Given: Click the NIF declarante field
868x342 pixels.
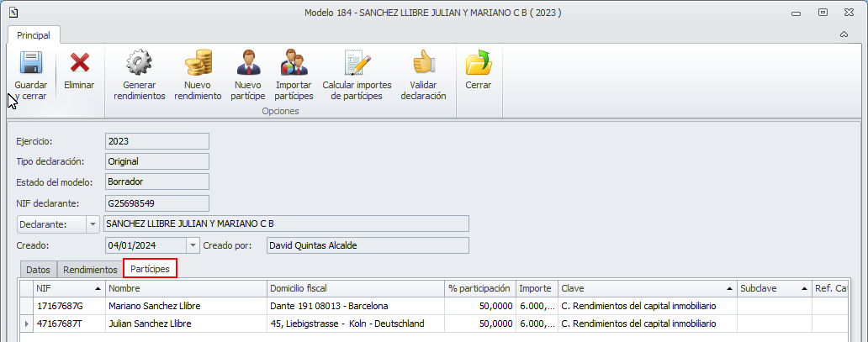Looking at the screenshot, I should [157, 203].
